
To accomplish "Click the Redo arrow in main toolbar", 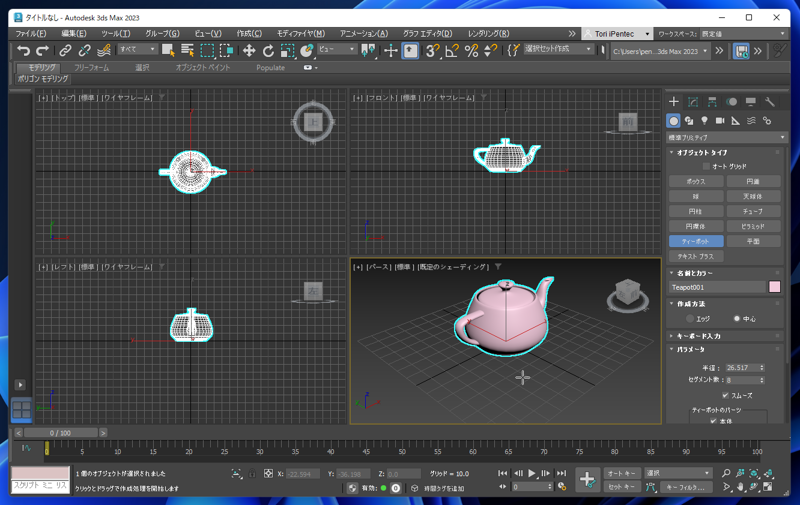I will pyautogui.click(x=43, y=50).
